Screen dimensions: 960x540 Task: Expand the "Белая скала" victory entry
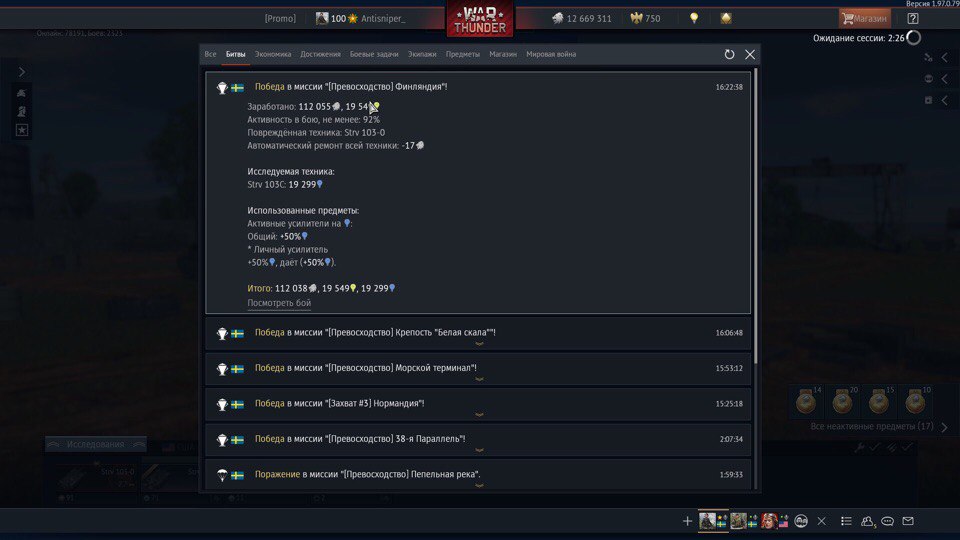pos(478,333)
